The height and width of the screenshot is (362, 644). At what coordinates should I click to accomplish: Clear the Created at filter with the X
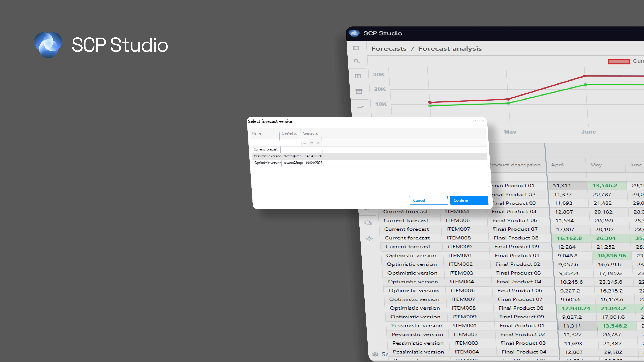tap(318, 143)
